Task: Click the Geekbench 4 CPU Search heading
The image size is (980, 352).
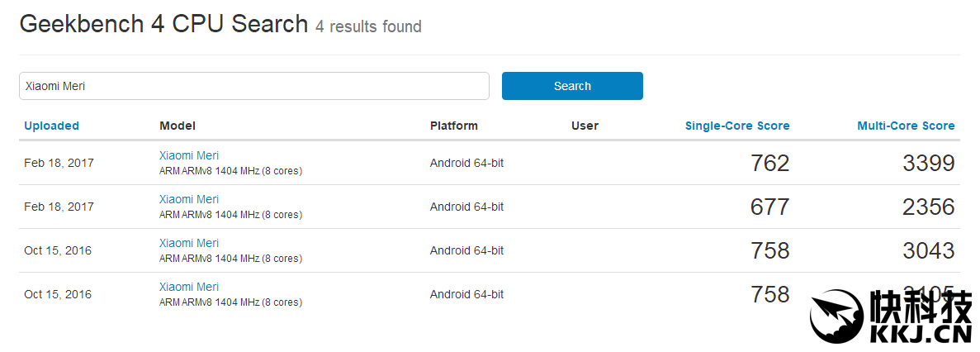Action: point(163,24)
